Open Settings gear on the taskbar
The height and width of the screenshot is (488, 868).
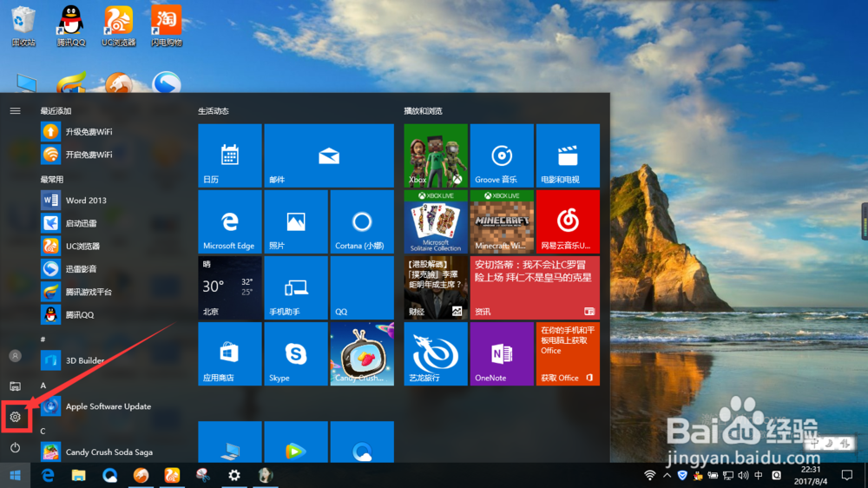[x=234, y=475]
